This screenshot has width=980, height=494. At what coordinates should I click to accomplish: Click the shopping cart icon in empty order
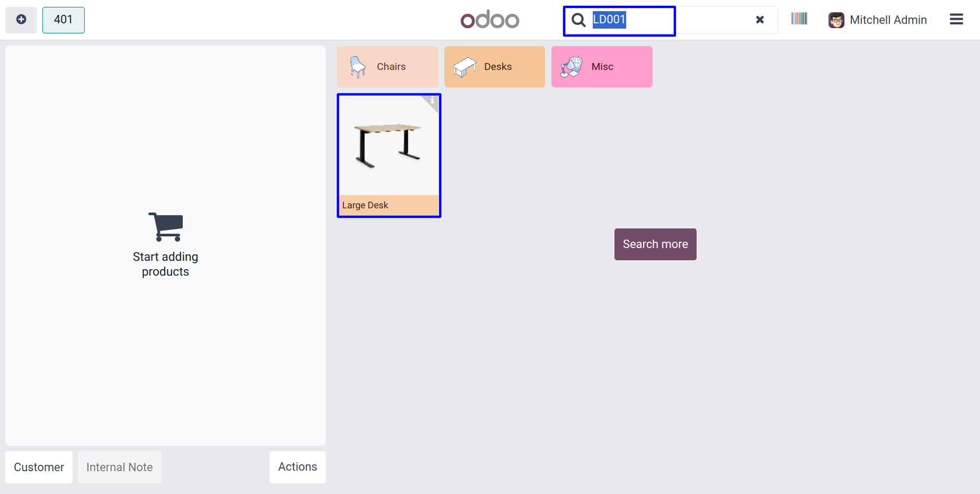click(x=166, y=227)
